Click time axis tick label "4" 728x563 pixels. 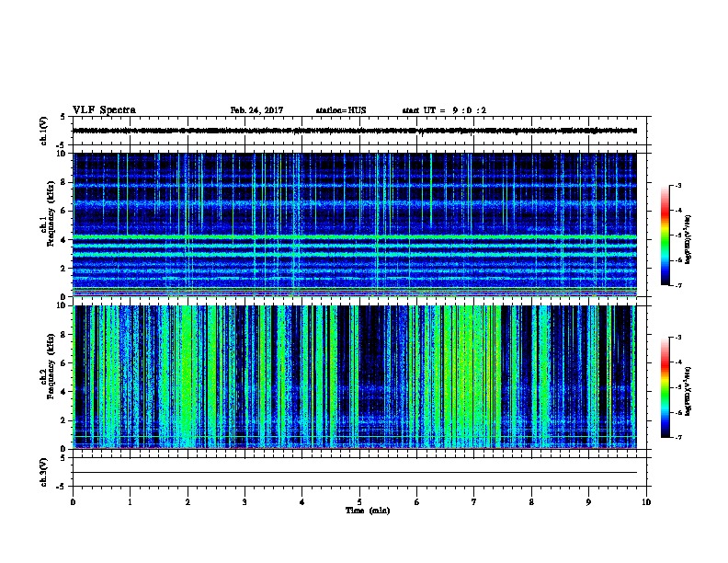click(302, 502)
